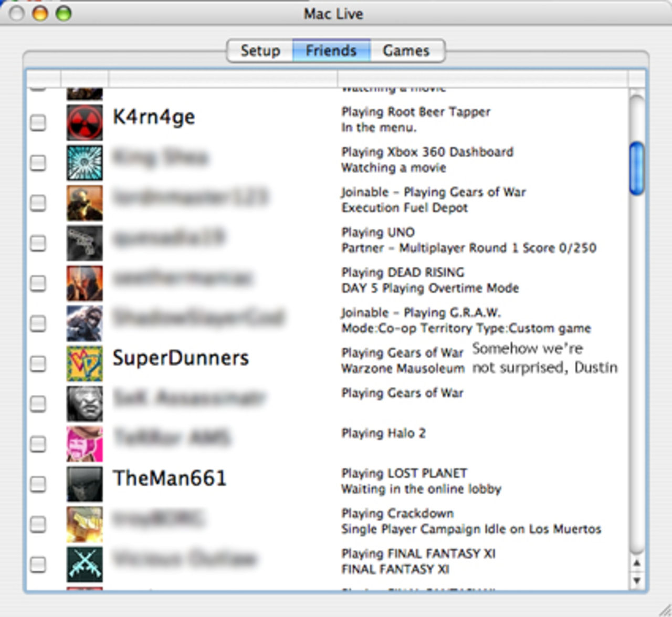Click the avatar beside Playing Crackdown
672x617 pixels.
coord(85,524)
